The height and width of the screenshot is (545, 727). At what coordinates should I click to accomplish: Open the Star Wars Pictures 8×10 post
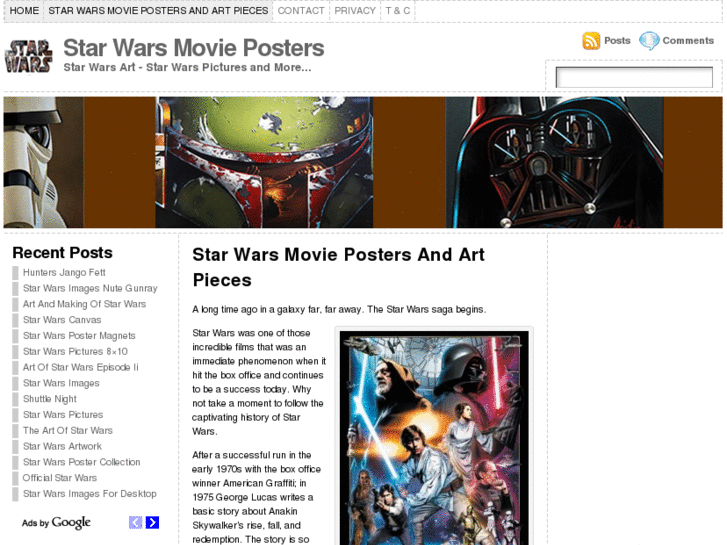pyautogui.click(x=75, y=351)
